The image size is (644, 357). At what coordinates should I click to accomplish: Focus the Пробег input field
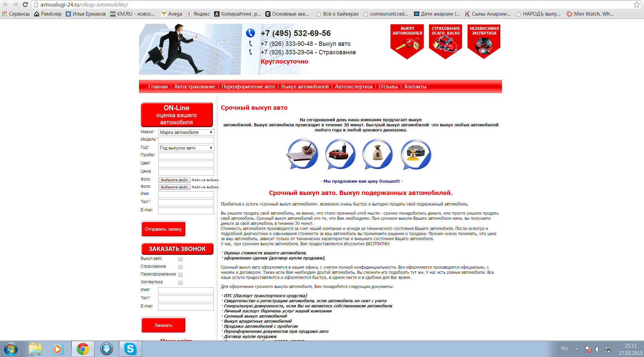coord(186,156)
